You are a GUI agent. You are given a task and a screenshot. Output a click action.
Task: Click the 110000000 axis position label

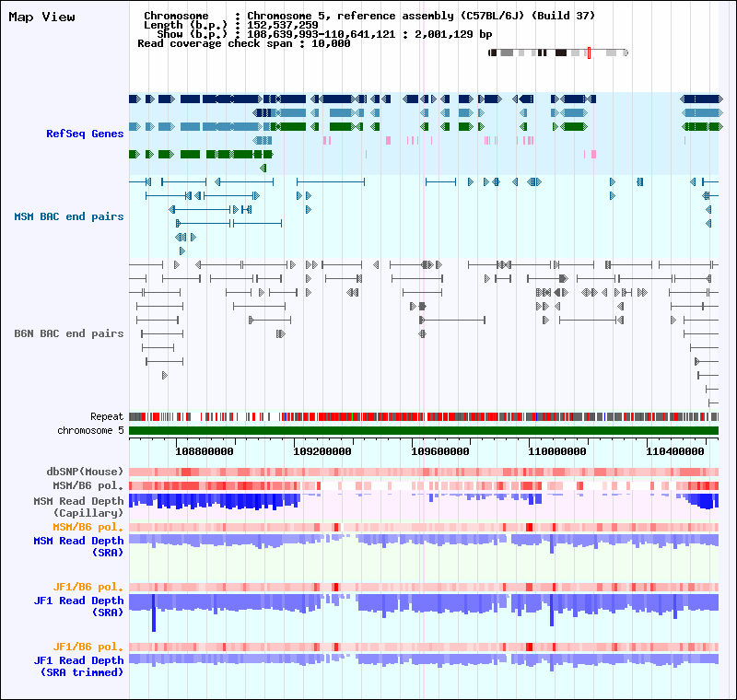[x=557, y=452]
